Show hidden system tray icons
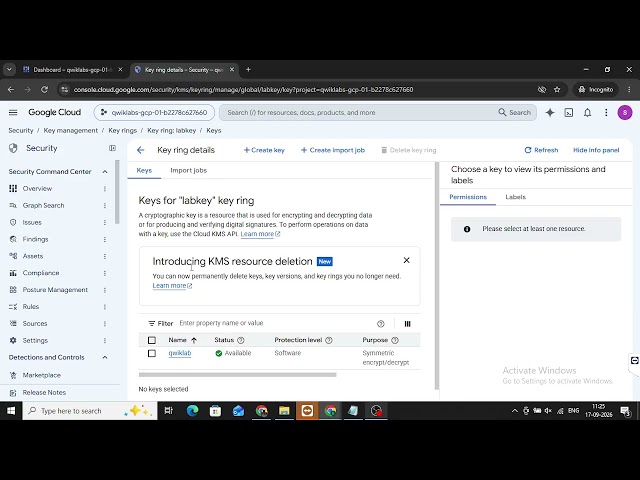Screen dimensions: 640x480 tap(515, 411)
